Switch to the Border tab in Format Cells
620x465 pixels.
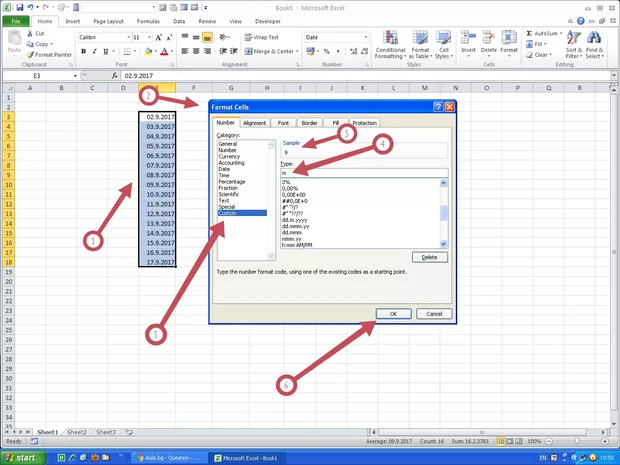pos(310,123)
